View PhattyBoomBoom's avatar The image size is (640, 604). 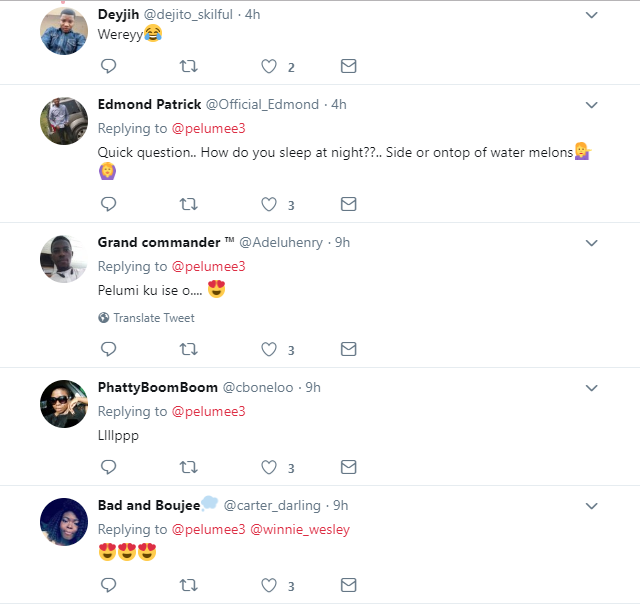(64, 405)
